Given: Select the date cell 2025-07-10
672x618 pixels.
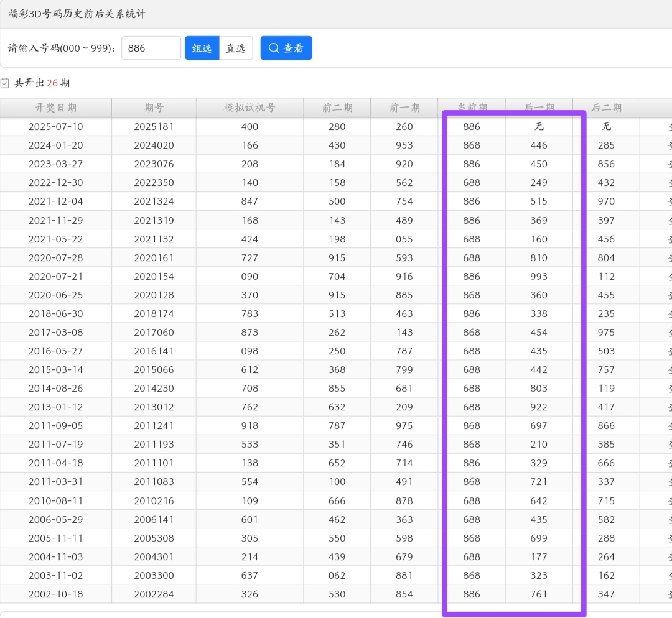Looking at the screenshot, I should [x=56, y=127].
